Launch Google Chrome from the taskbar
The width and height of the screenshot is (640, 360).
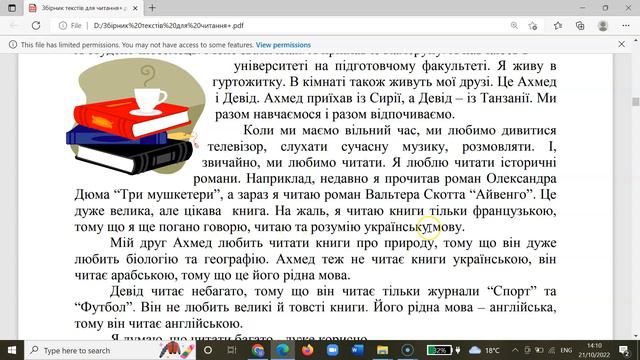coord(258,350)
